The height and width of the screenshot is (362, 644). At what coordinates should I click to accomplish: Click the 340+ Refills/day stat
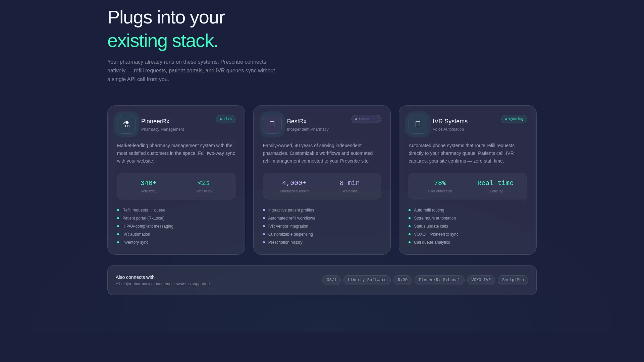pyautogui.click(x=149, y=186)
